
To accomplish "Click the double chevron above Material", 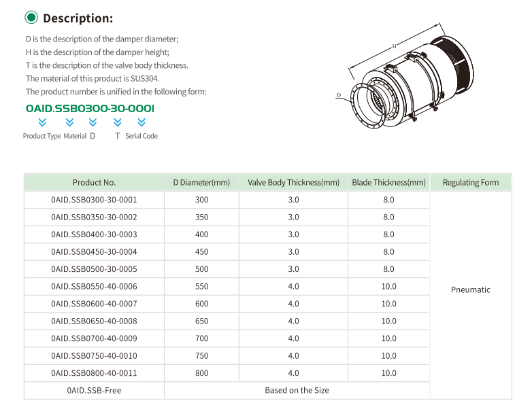I will tap(69, 122).
